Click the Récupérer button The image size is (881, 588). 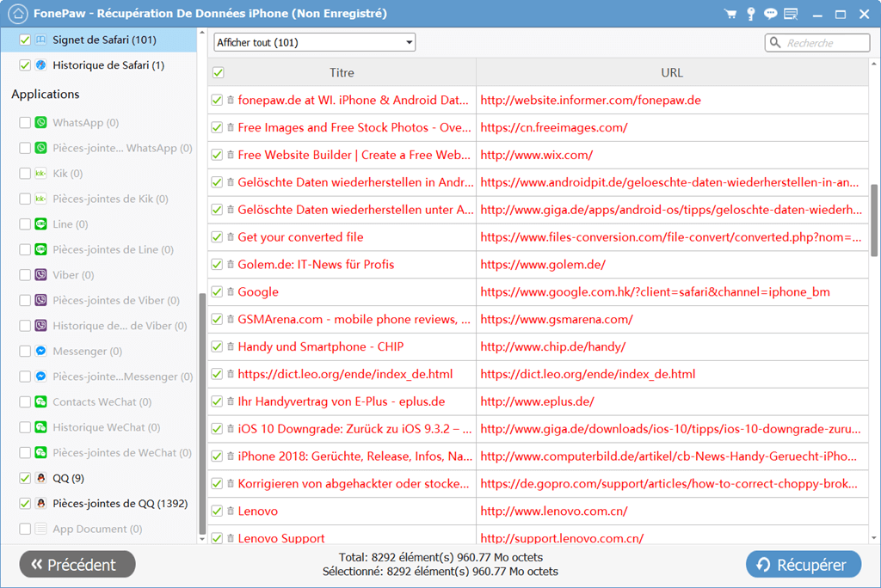(804, 564)
